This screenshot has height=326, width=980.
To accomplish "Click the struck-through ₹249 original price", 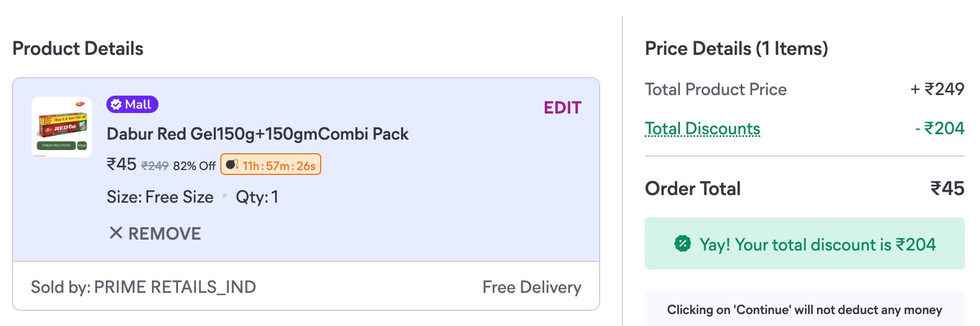I will (155, 166).
